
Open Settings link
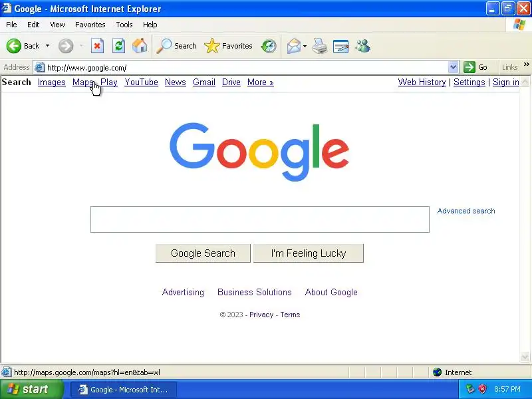(x=469, y=82)
